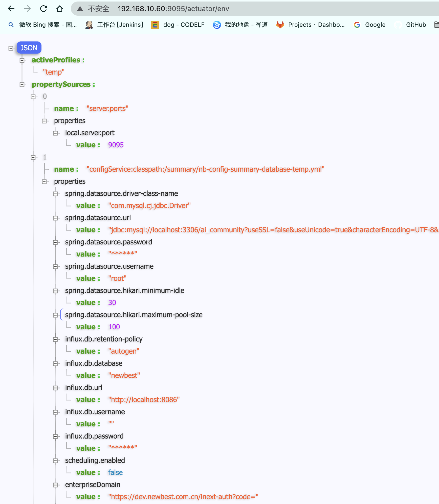Collapse the propertySources node
The image size is (439, 504).
click(22, 84)
